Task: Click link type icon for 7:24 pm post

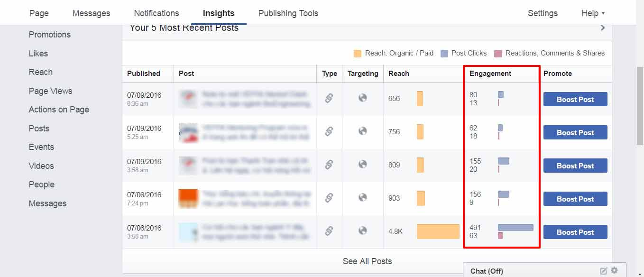Action: tap(329, 198)
